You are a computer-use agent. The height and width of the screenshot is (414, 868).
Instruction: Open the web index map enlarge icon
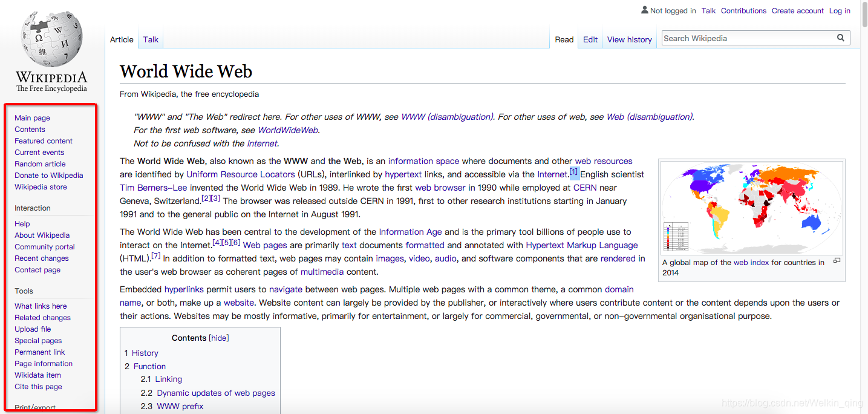pos(837,260)
